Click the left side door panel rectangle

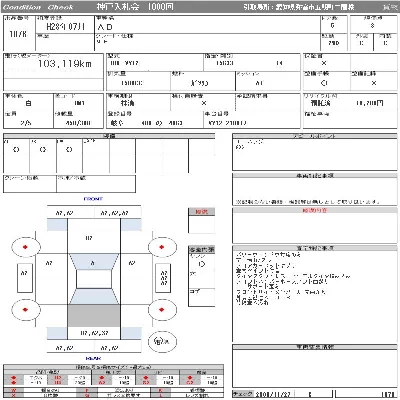(x=25, y=278)
